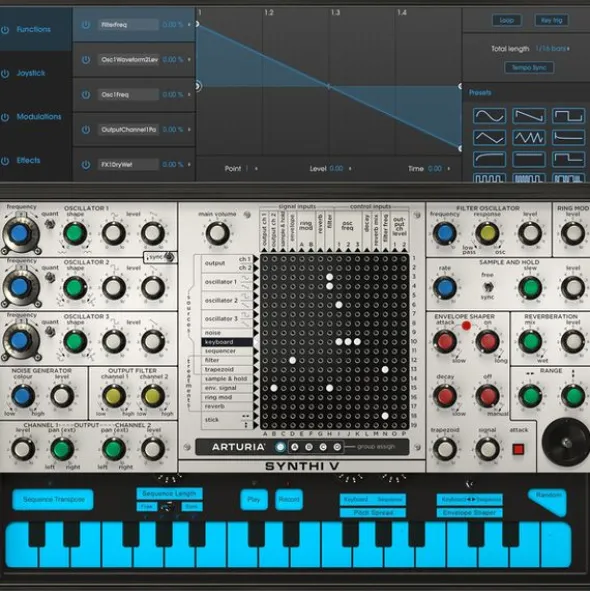Click the Noise Generator blue colour knob

(x=23, y=396)
